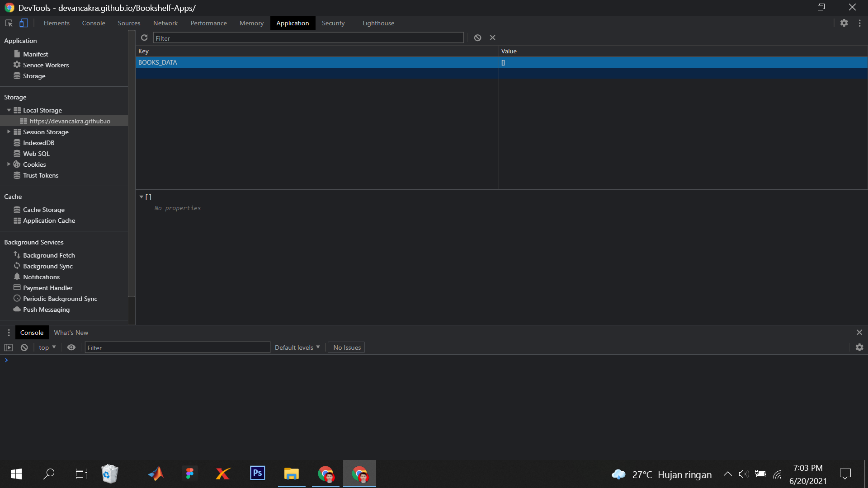Click the Clear All storage icon

(477, 38)
